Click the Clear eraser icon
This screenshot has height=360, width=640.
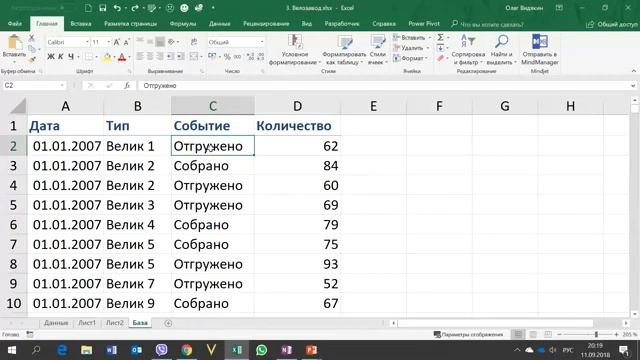[440, 58]
